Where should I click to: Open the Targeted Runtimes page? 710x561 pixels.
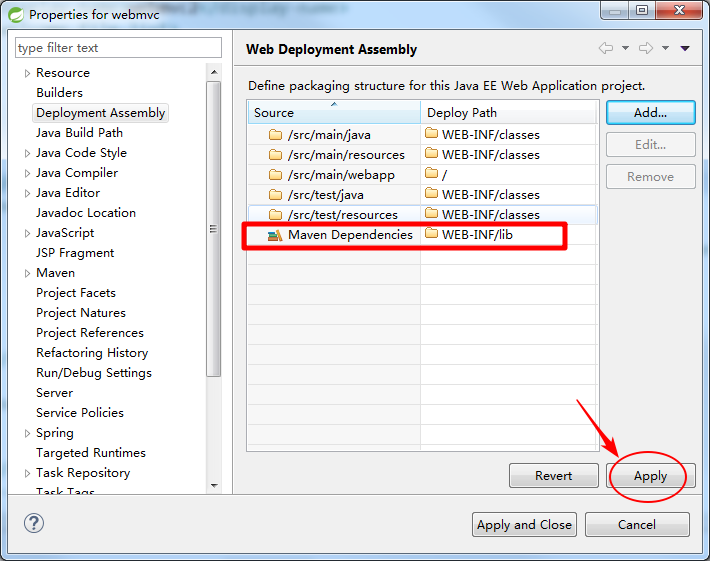click(x=91, y=453)
